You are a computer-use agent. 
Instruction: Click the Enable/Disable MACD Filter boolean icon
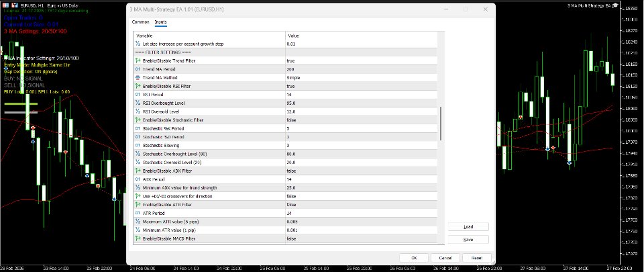click(138, 238)
